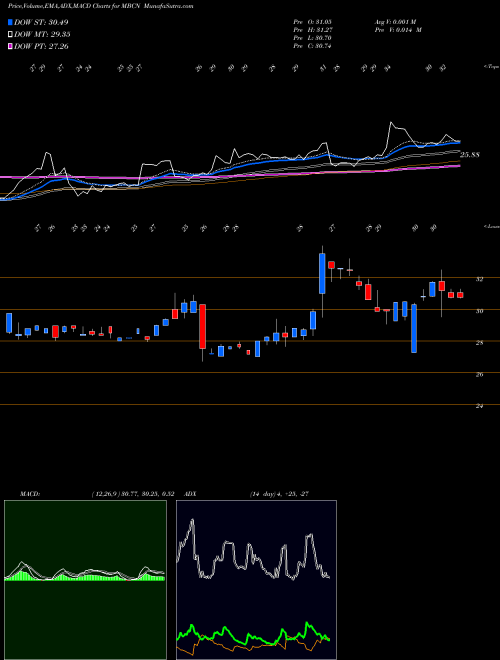
Task: Click the 26 price axis label
Action: 479,375
